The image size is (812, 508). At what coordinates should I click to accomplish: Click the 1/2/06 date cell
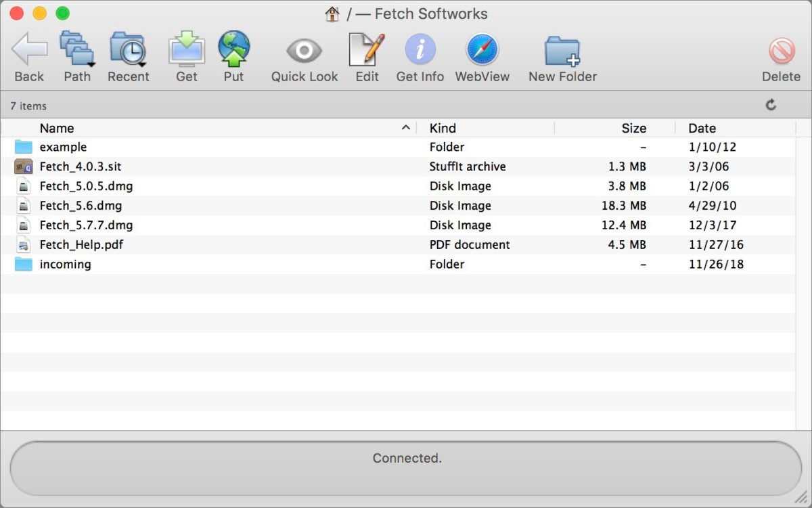[x=708, y=186]
